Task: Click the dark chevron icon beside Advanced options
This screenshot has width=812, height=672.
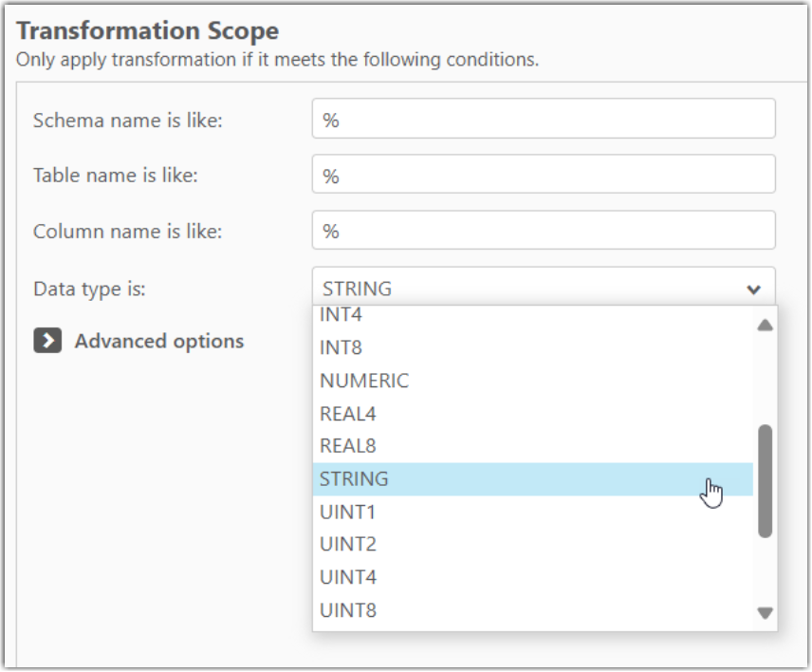Action: tap(46, 342)
